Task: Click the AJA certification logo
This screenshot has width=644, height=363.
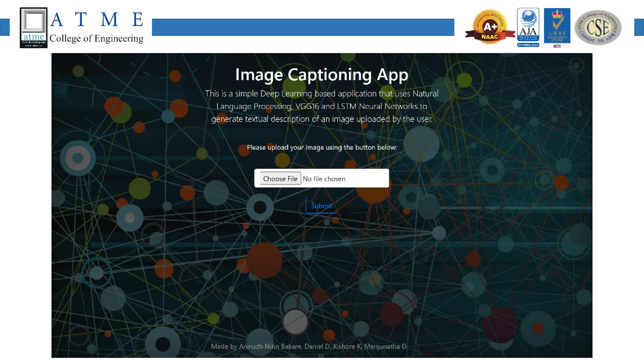Action: pos(528,25)
